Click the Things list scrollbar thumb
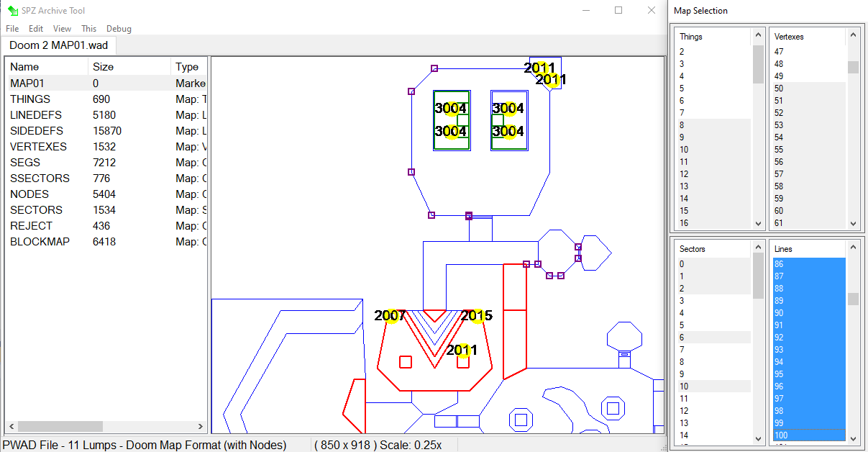868x452 pixels. [758, 65]
